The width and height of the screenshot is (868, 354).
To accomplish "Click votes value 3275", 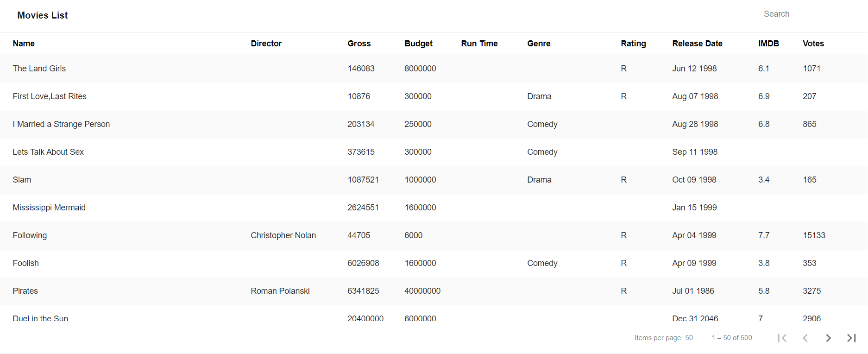I will [x=811, y=291].
